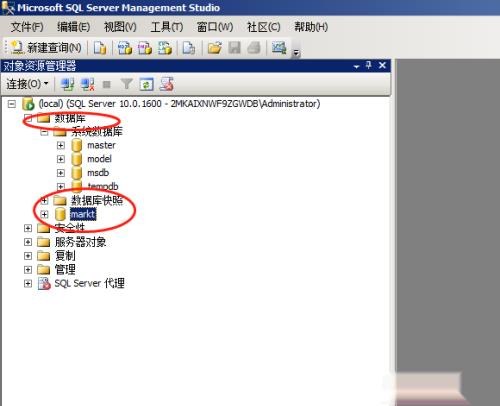Open the 工具(T) menu

click(167, 27)
